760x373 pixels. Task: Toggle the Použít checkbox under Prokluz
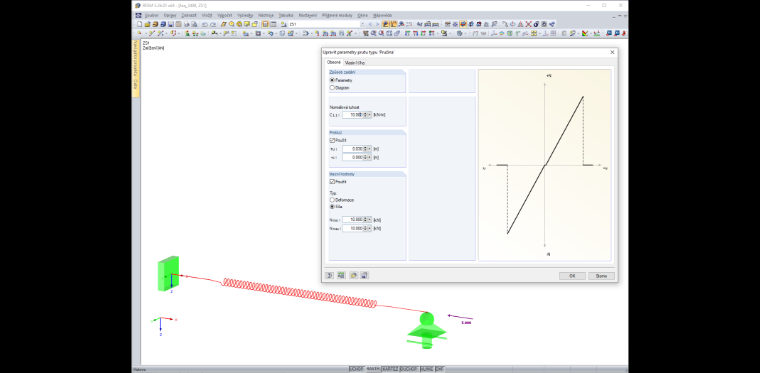(332, 140)
